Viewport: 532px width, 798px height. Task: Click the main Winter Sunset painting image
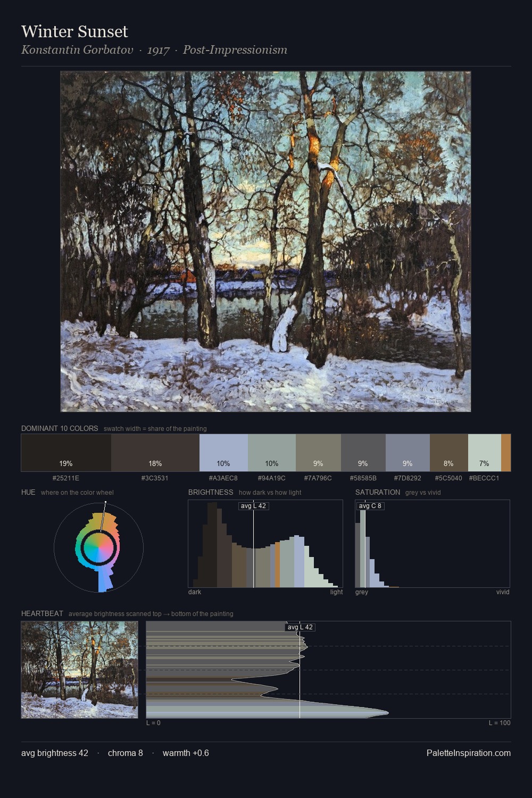click(265, 242)
